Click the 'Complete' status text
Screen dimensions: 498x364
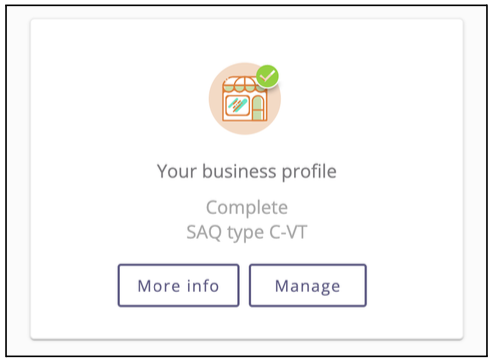click(247, 208)
